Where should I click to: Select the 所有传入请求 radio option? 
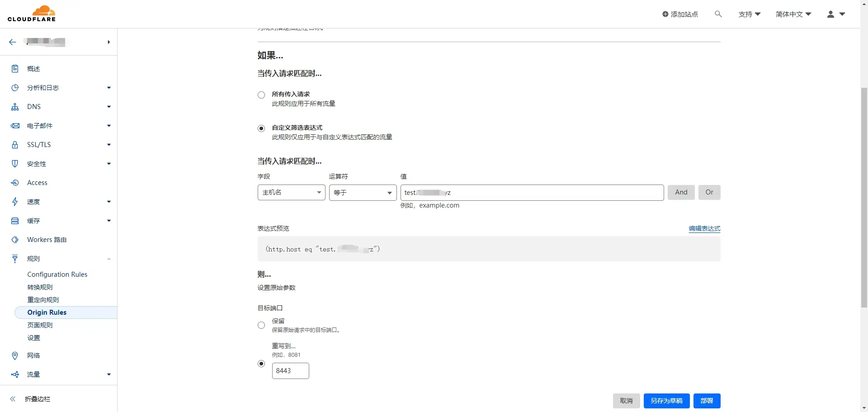[x=261, y=95]
